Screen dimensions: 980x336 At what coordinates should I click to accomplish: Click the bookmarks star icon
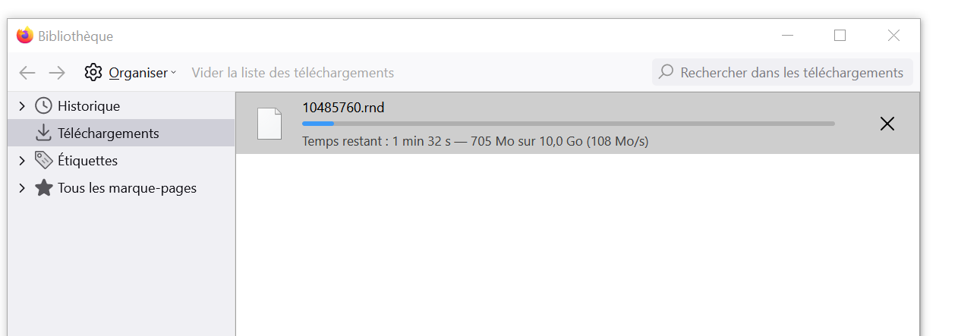pyautogui.click(x=44, y=188)
